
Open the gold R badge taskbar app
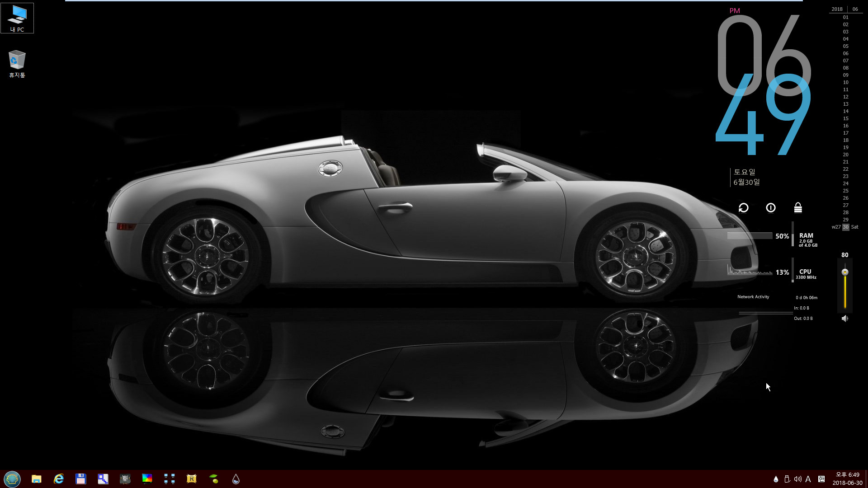coord(192,479)
